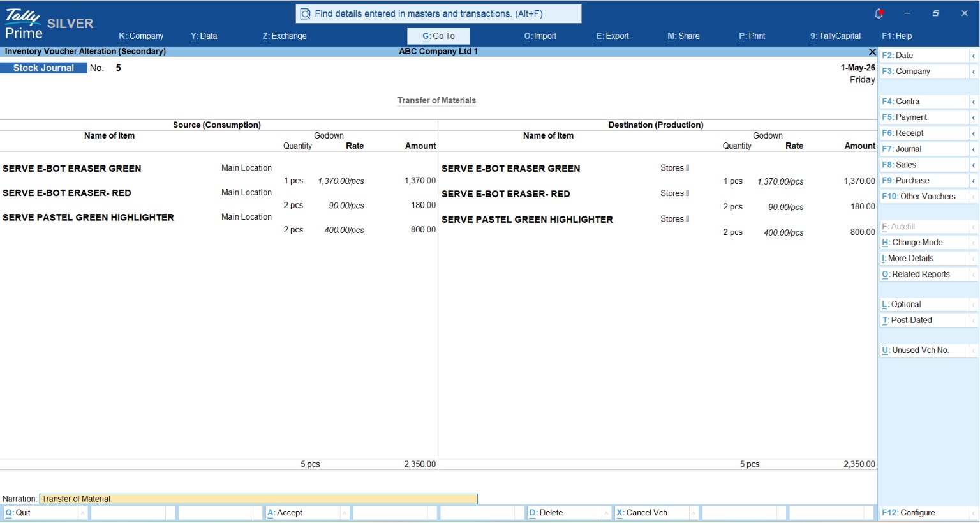The width and height of the screenshot is (980, 523).
Task: Switch to F6: Receipt voucher
Action: pos(924,133)
